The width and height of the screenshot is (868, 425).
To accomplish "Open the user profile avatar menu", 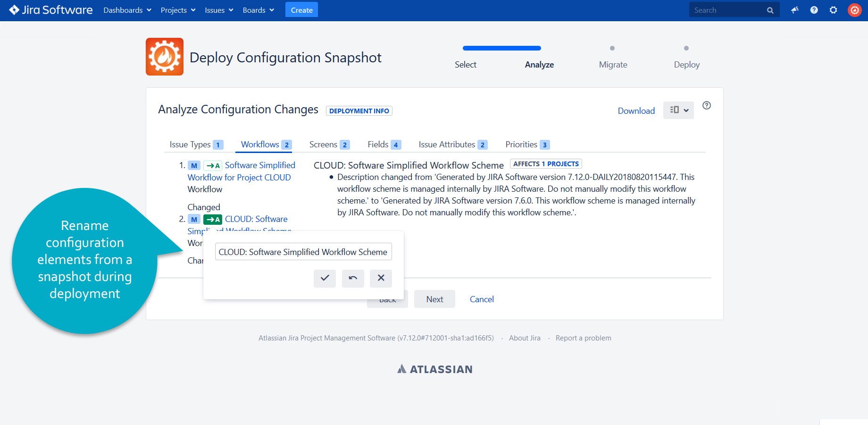I will tap(854, 10).
